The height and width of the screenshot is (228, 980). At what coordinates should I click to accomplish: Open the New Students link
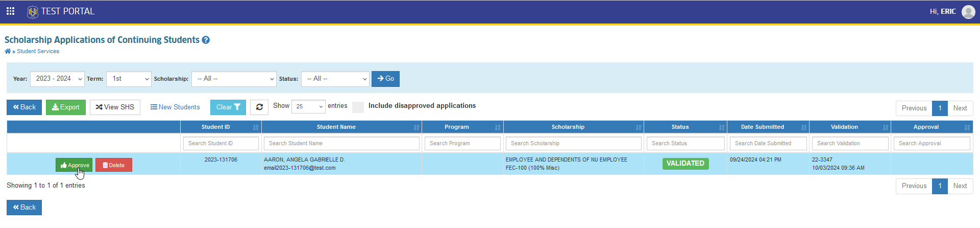coord(175,107)
